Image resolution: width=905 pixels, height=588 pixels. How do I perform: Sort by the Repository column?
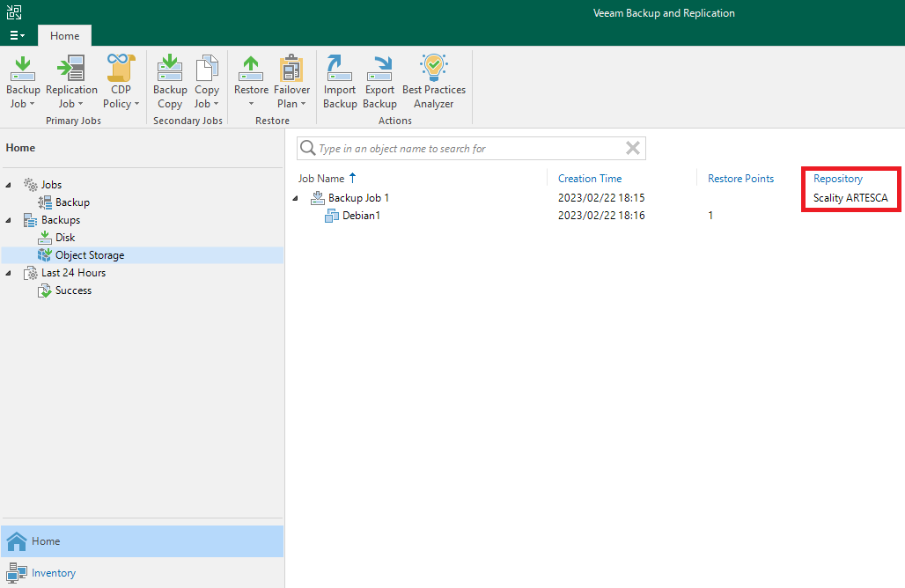pos(838,179)
